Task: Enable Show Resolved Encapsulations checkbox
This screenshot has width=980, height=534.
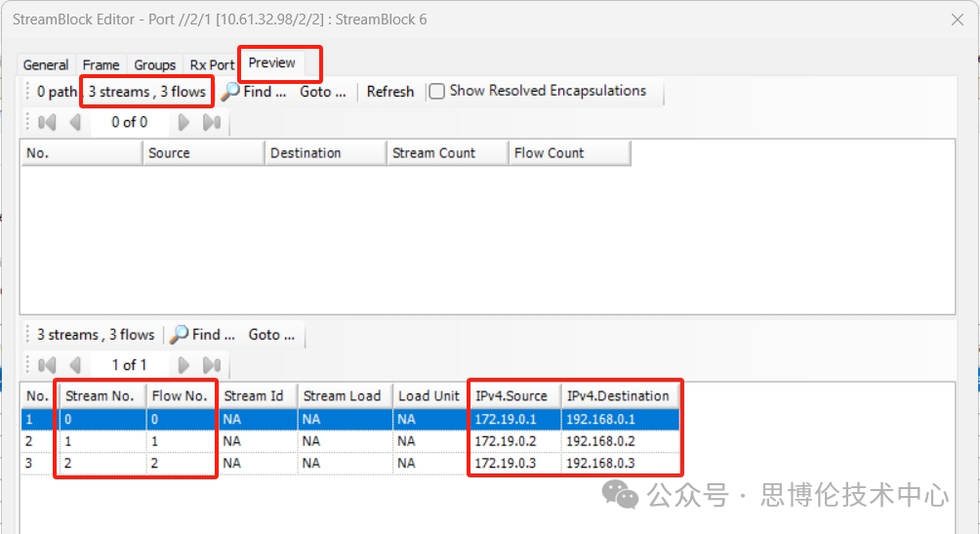Action: (x=437, y=91)
